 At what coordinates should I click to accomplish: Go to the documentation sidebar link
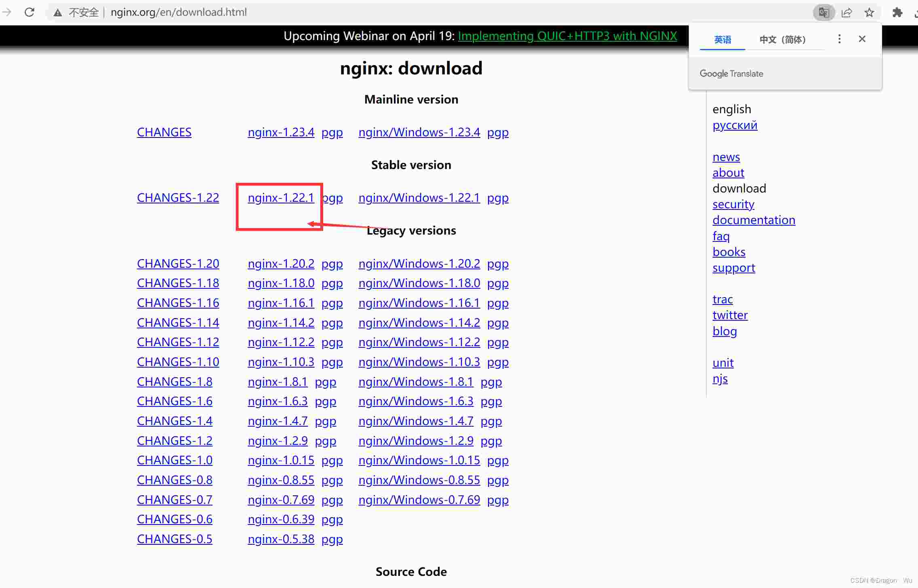753,220
